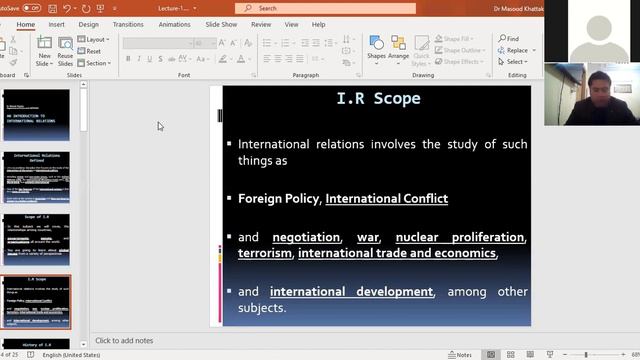The image size is (640, 360).
Task: Switch to Slide Sorter view icon
Action: coord(511,355)
